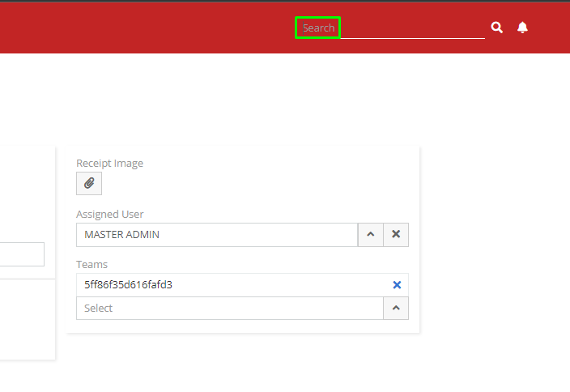Click the magnifier search icon in header
570x392 pixels.
pos(497,28)
